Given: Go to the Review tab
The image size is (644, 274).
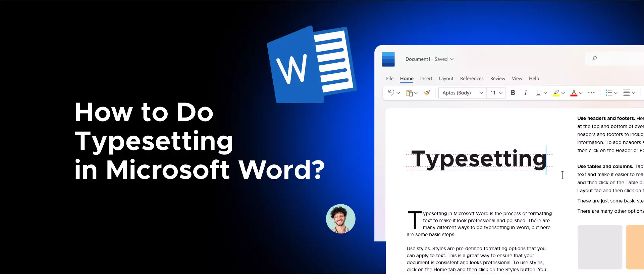Looking at the screenshot, I should coord(497,78).
